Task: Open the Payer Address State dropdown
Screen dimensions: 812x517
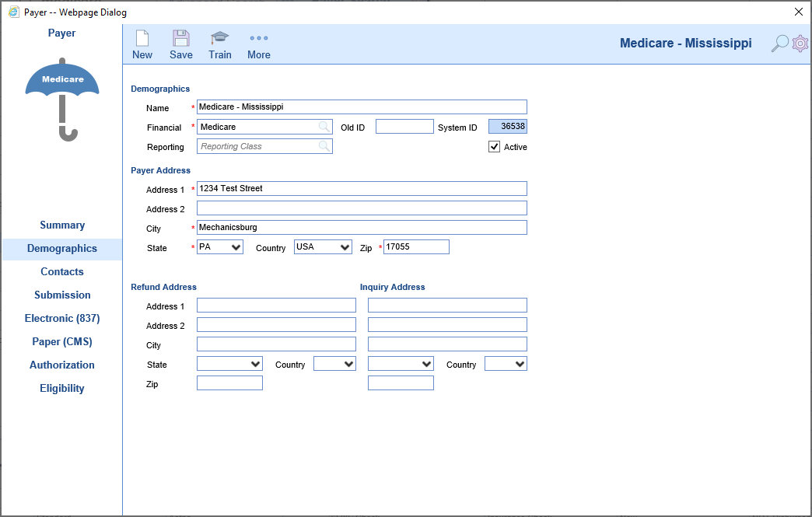Action: coord(220,247)
